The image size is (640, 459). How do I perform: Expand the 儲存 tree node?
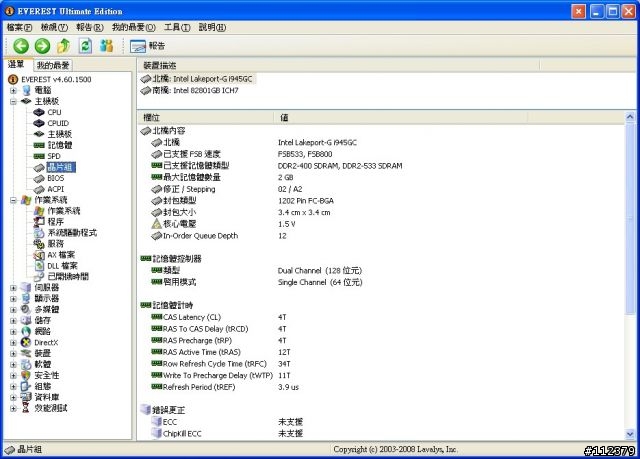point(13,321)
